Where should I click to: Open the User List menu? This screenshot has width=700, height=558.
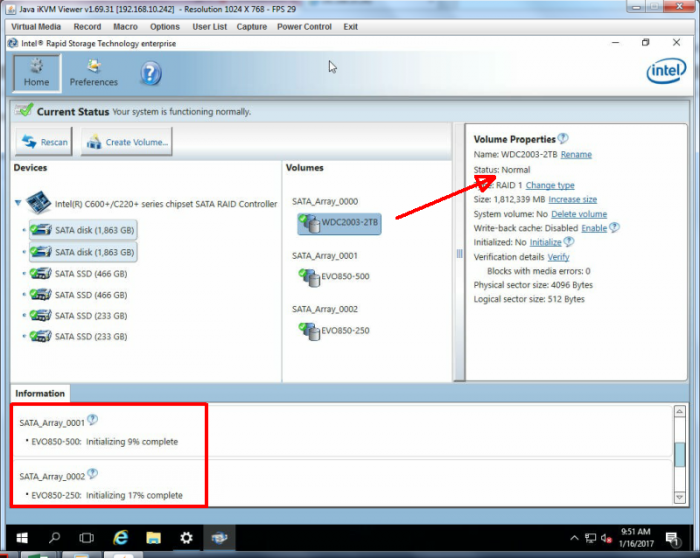pyautogui.click(x=209, y=27)
